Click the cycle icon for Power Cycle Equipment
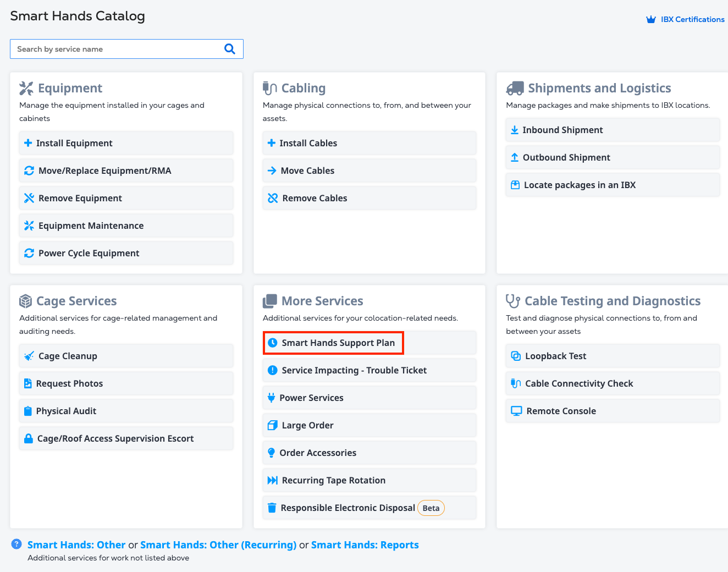 coord(29,253)
